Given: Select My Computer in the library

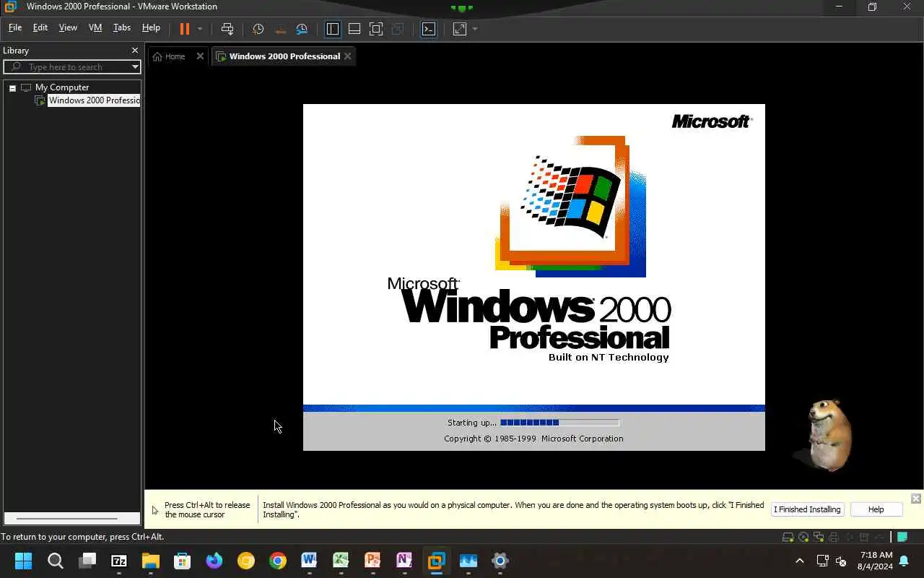Looking at the screenshot, I should pyautogui.click(x=62, y=87).
